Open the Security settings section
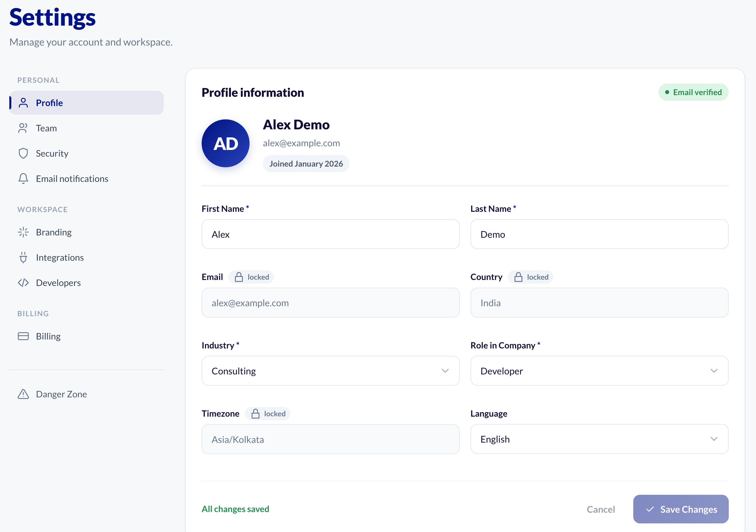Screen dimensions: 756x532 tap(87, 153)
